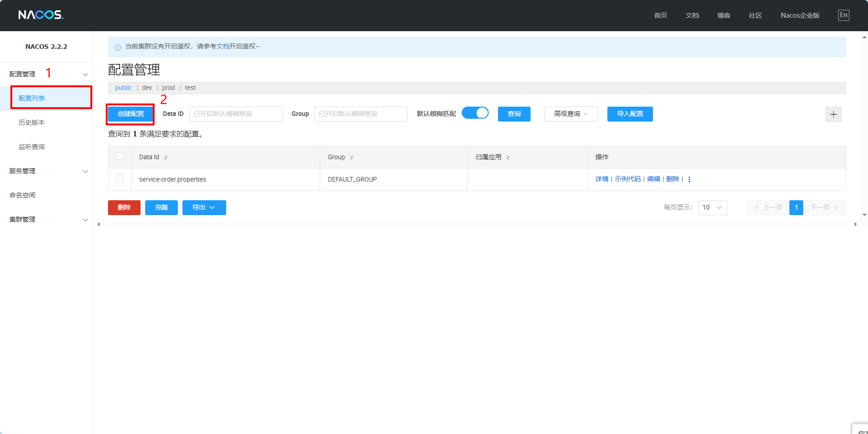This screenshot has height=434, width=868.
Task: Open the page size dropdown showing 10
Action: click(x=713, y=208)
